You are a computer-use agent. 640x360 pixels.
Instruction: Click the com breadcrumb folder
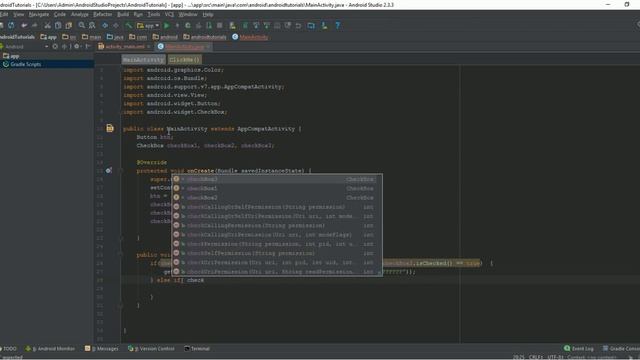point(138,37)
